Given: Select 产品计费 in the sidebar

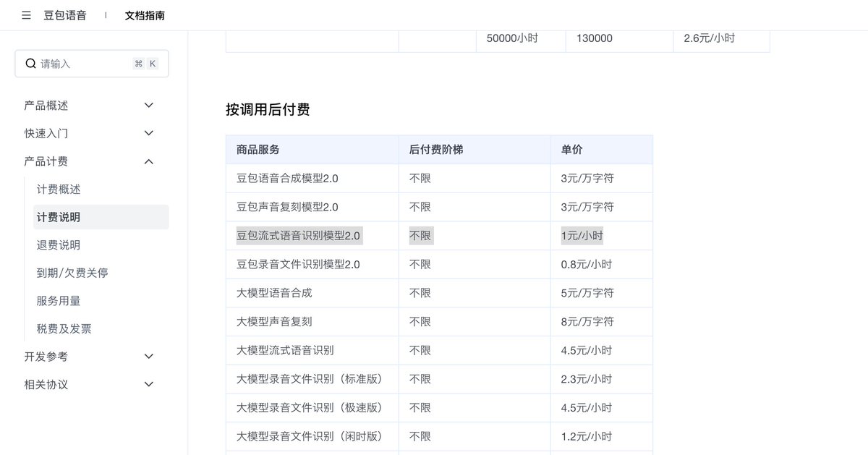Looking at the screenshot, I should 46,161.
